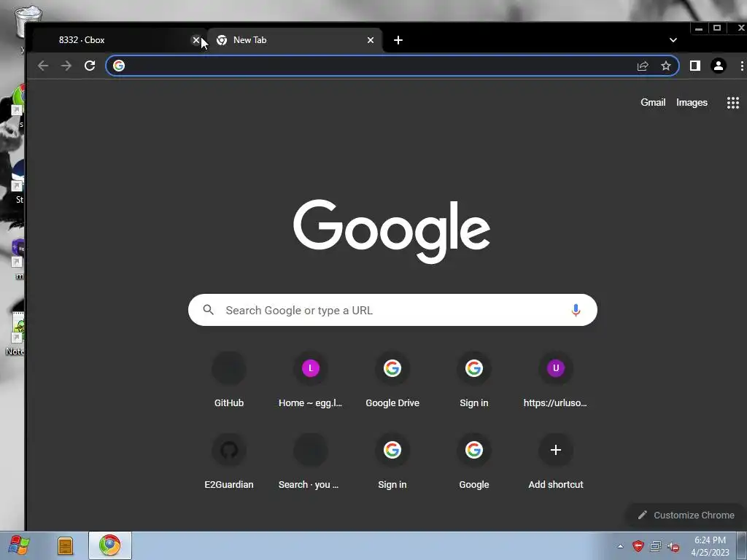747x560 pixels.
Task: Open the Recycle Bin on desktop
Action: pos(28,21)
